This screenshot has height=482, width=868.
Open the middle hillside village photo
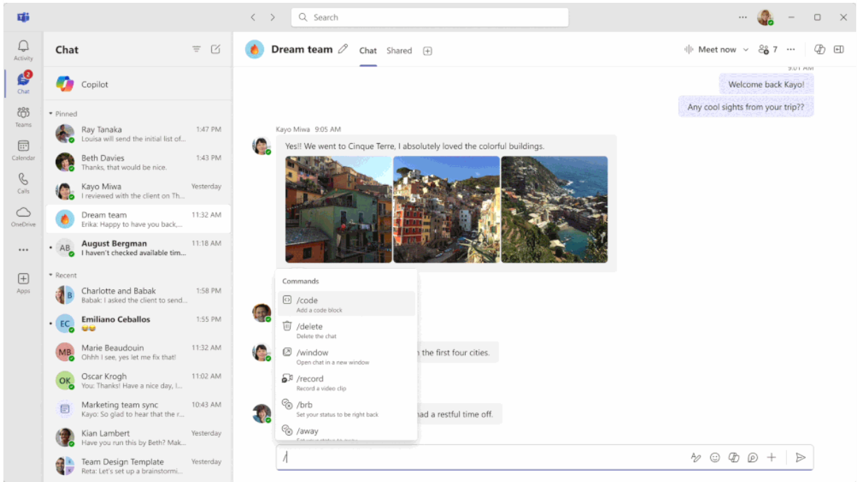tap(447, 209)
